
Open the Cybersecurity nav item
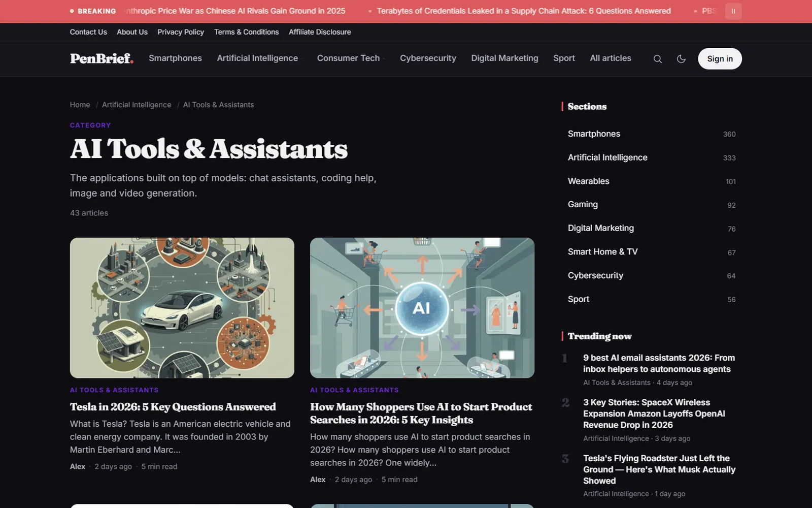click(x=428, y=58)
